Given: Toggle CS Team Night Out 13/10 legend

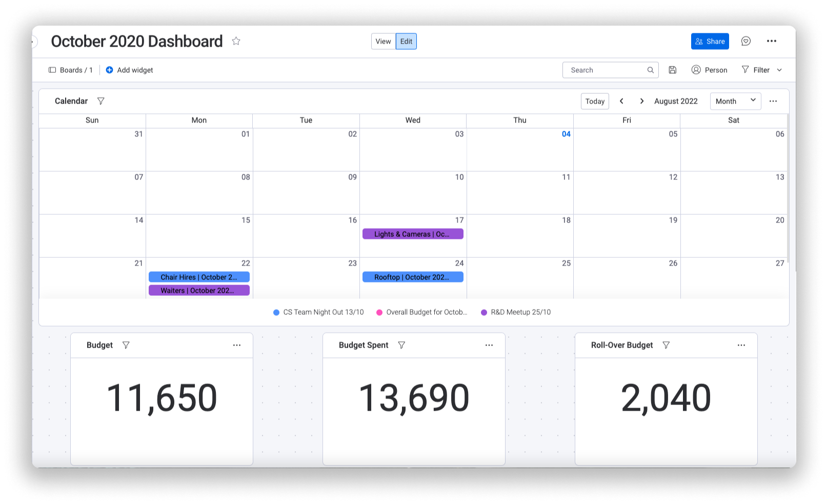Looking at the screenshot, I should [x=318, y=312].
